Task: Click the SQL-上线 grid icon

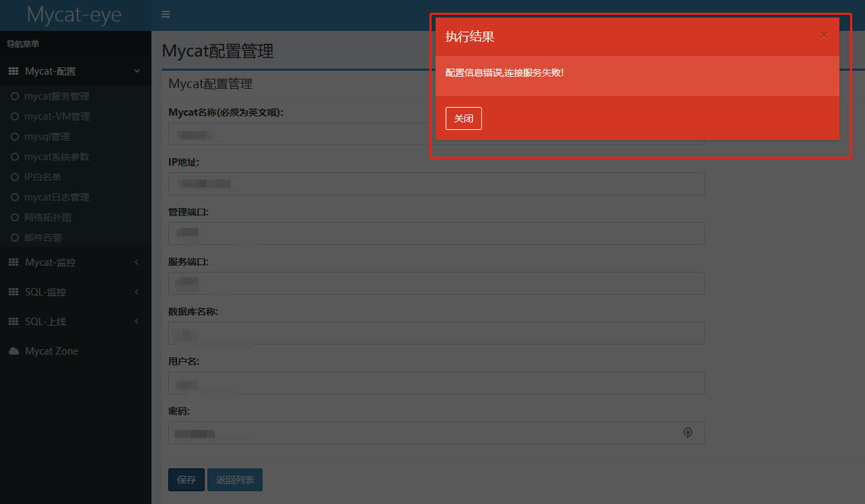Action: point(13,322)
